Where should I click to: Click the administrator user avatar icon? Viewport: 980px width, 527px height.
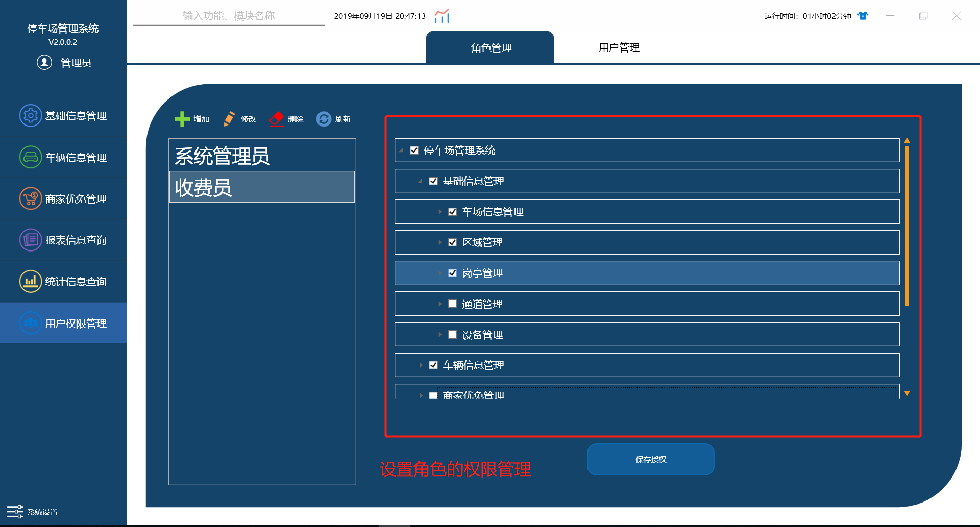coord(44,62)
